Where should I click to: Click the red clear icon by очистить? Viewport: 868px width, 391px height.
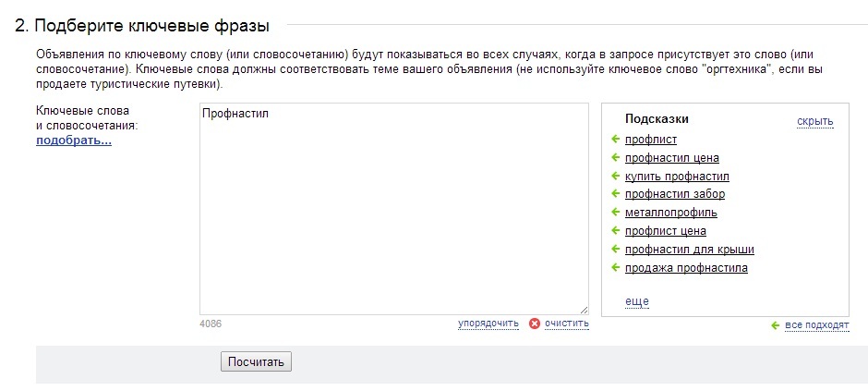tap(535, 324)
